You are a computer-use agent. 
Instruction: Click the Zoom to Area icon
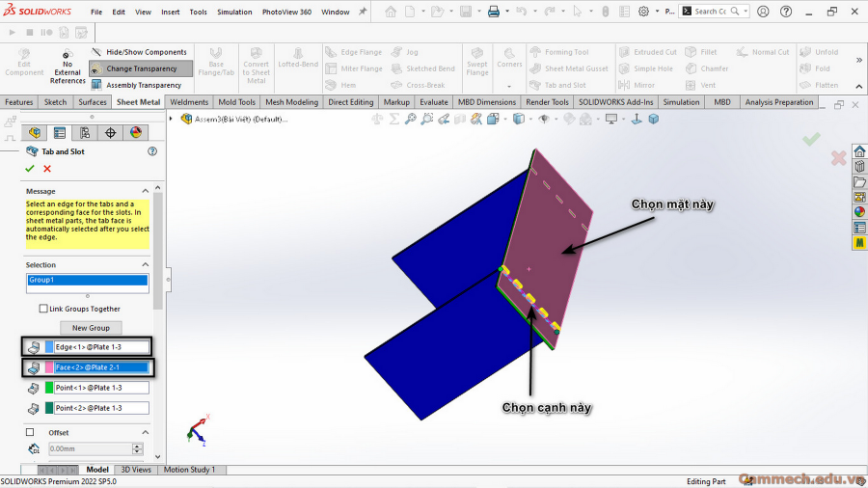tap(427, 119)
